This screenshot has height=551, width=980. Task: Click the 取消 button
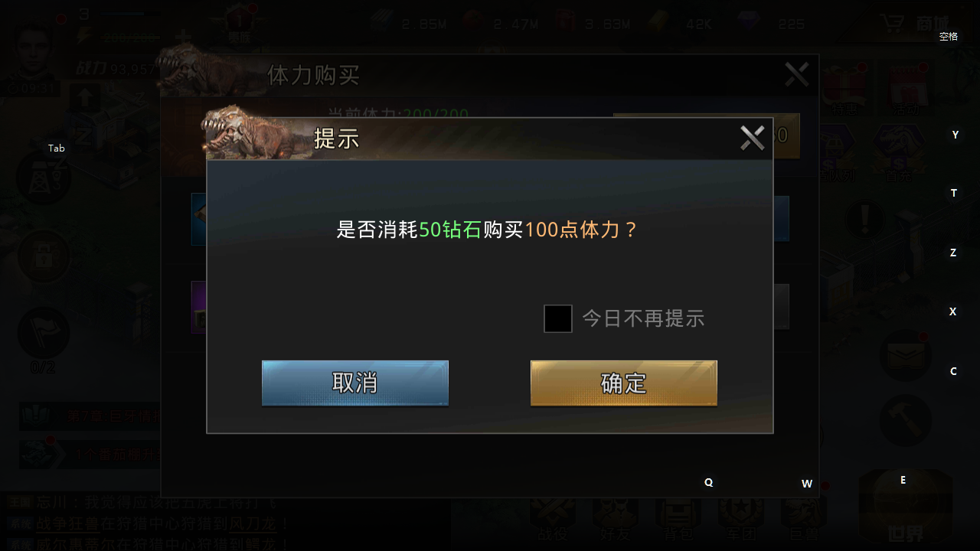pos(354,383)
